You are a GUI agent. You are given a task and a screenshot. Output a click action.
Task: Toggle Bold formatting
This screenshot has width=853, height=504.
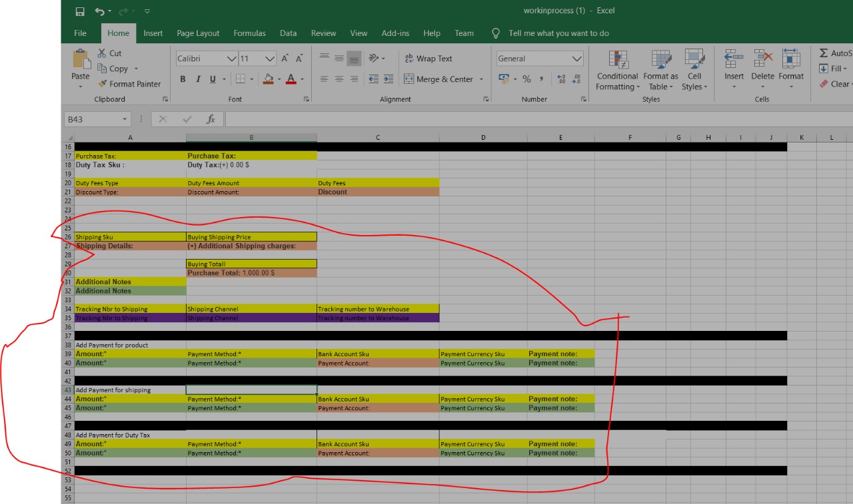[183, 79]
